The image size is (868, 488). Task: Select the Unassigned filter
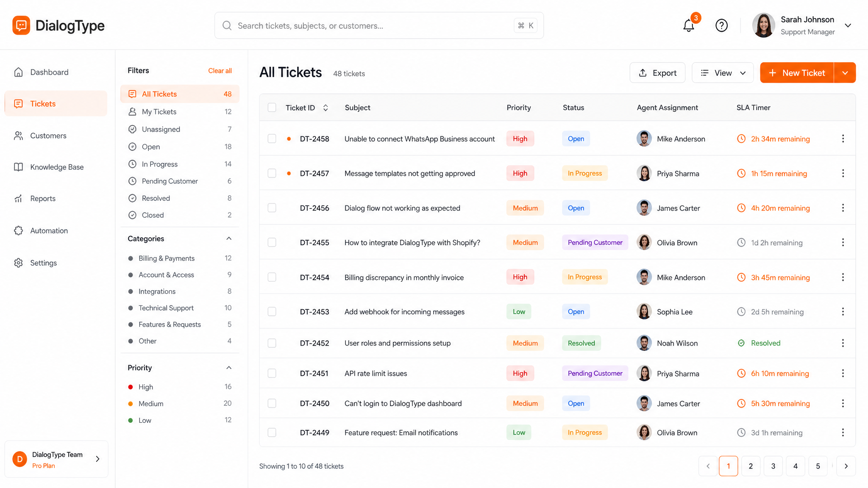click(180, 129)
